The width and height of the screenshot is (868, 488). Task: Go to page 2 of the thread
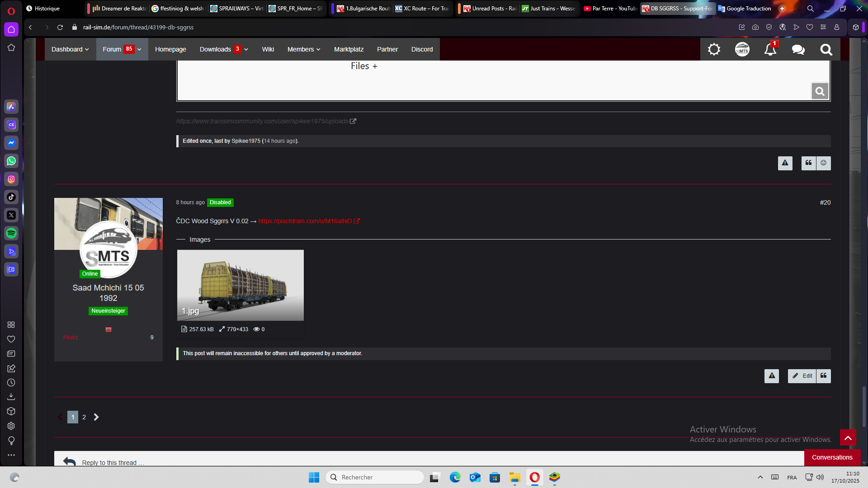[84, 417]
